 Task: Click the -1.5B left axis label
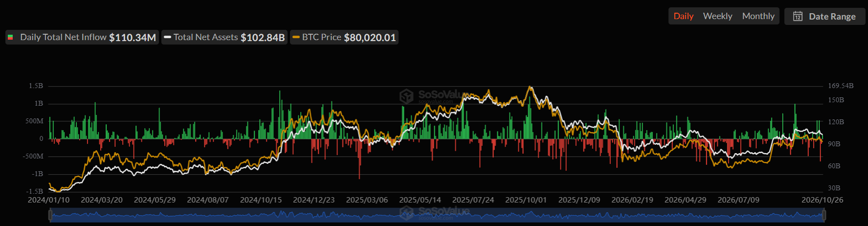(x=34, y=191)
